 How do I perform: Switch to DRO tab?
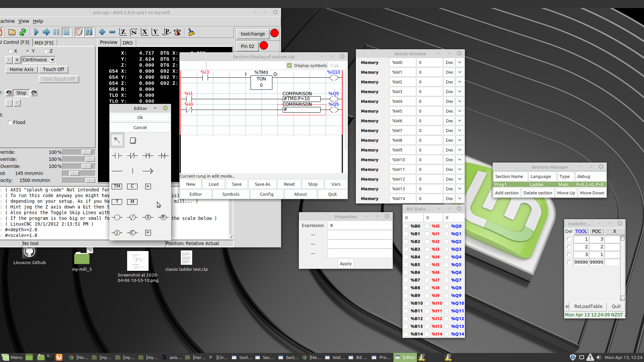[x=127, y=43]
